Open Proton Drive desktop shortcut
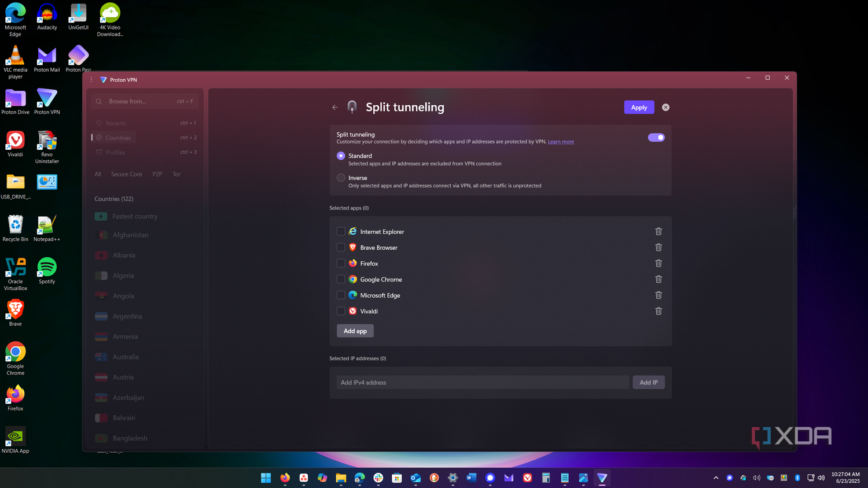The image size is (868, 488). click(16, 102)
